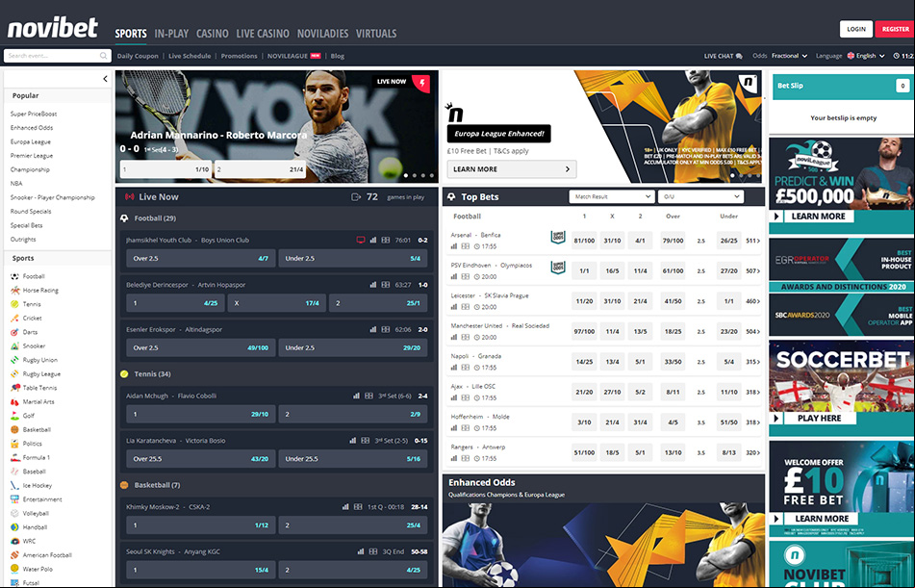Select the Martial Arts glove icon

pos(14,401)
